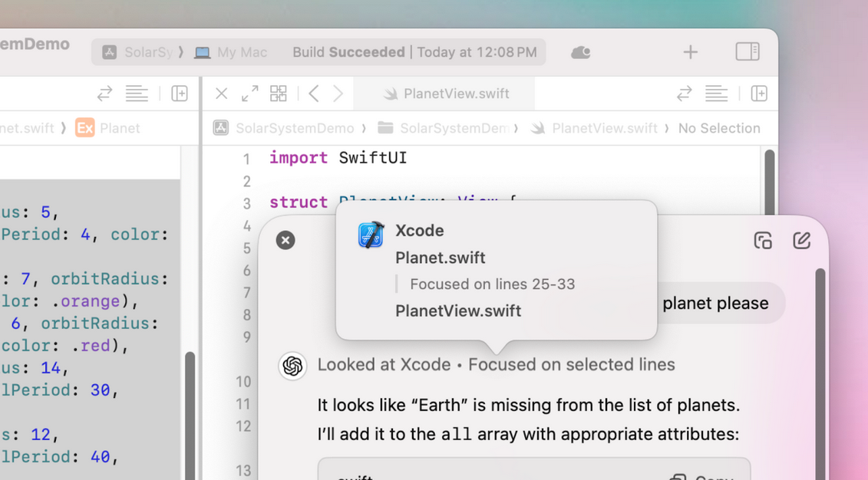868x480 pixels.
Task: Toggle the right inspector sidebar
Action: [x=747, y=52]
